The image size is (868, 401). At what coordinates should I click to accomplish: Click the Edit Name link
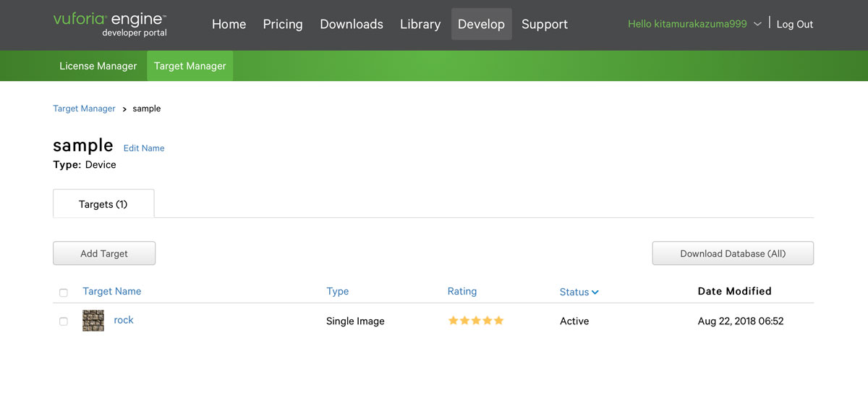coord(144,148)
